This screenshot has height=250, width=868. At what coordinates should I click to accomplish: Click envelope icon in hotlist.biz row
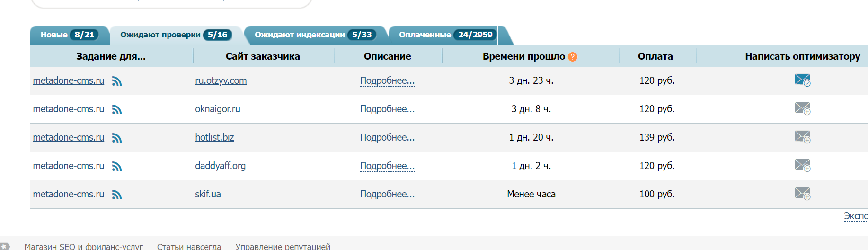(802, 137)
